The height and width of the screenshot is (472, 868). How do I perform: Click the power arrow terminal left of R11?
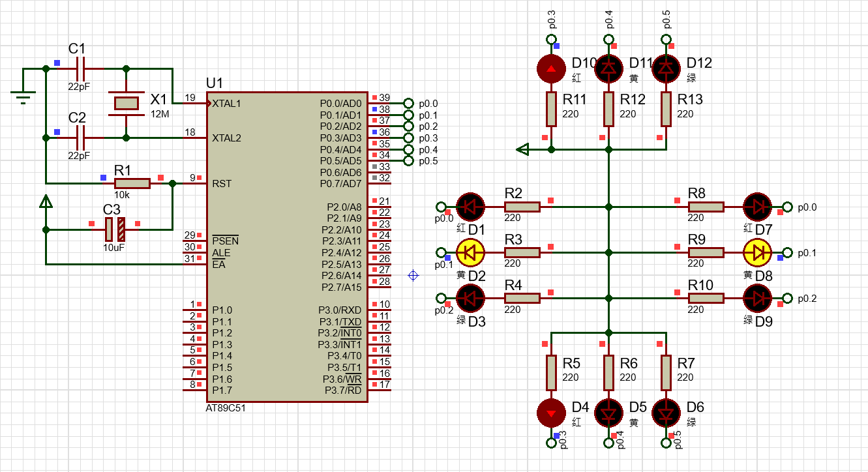(x=522, y=149)
